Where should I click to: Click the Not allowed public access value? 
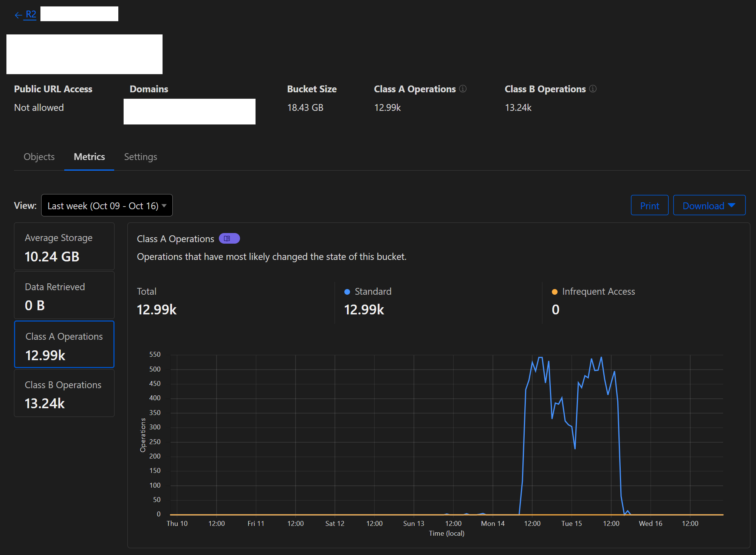39,107
